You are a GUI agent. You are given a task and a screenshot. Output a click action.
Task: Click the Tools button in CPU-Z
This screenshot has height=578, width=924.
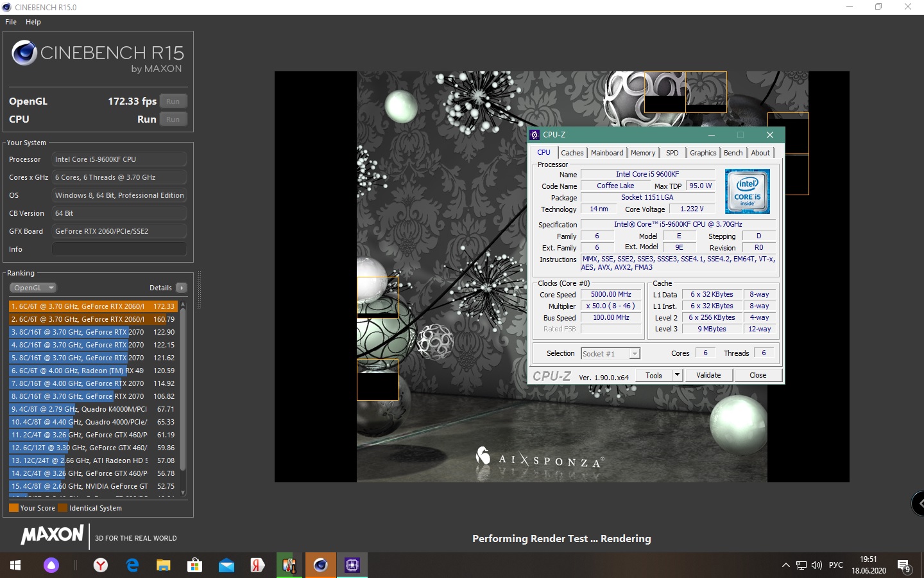coord(654,375)
